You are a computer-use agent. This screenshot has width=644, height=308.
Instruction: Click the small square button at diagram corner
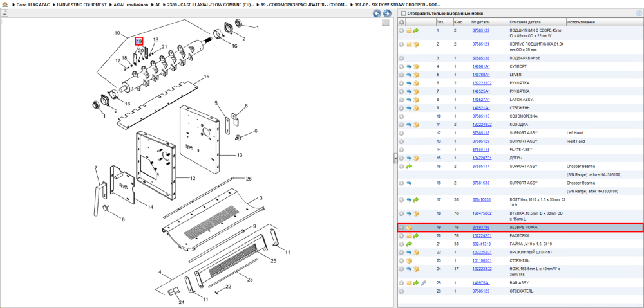[385, 23]
